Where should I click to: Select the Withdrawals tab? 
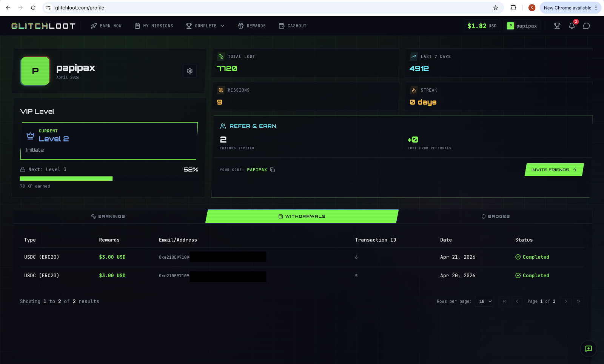(x=302, y=217)
